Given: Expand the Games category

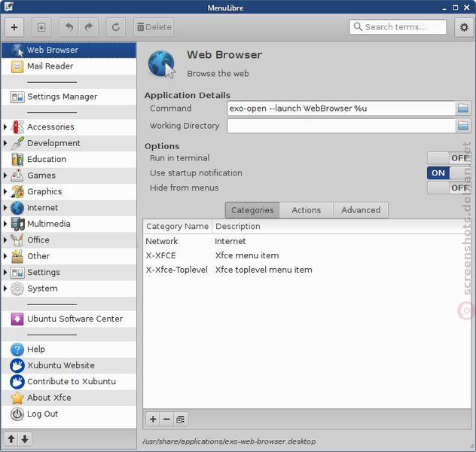Looking at the screenshot, I should point(5,176).
